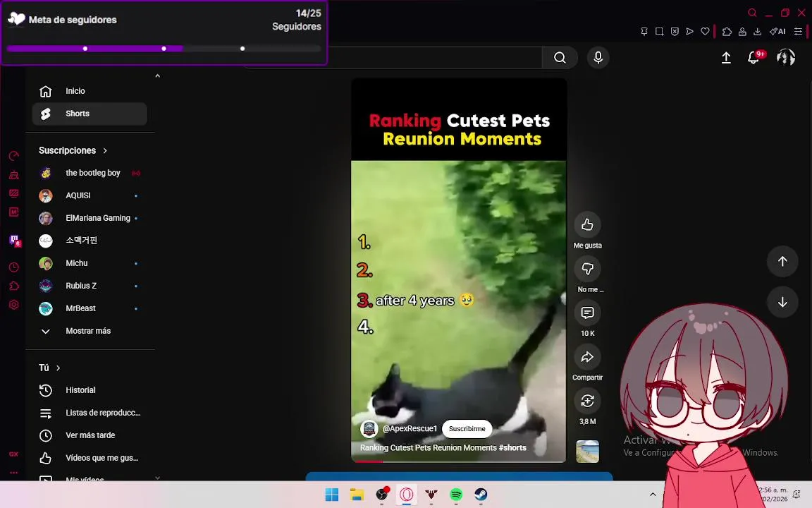Open the ad blocker shield icon
This screenshot has width=812, height=508.
675,32
